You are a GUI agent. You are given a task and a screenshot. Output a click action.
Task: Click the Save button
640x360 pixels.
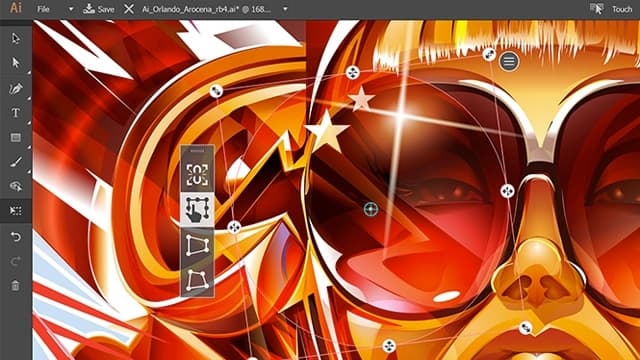click(x=98, y=9)
